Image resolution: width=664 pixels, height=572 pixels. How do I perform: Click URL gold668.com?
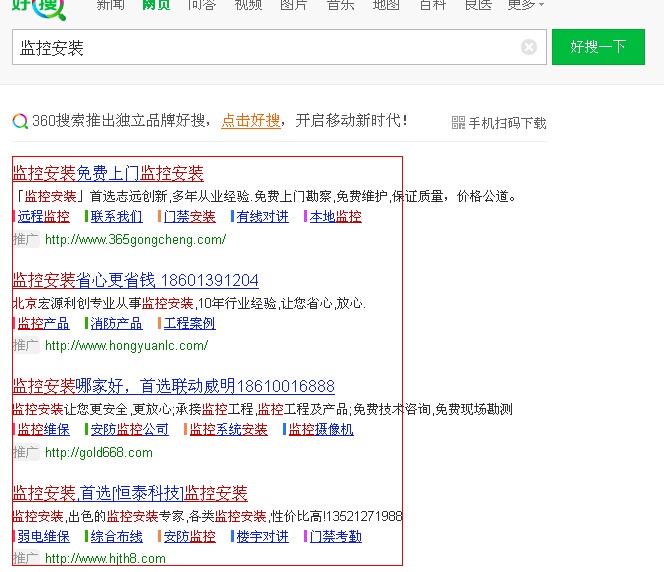pyautogui.click(x=99, y=453)
